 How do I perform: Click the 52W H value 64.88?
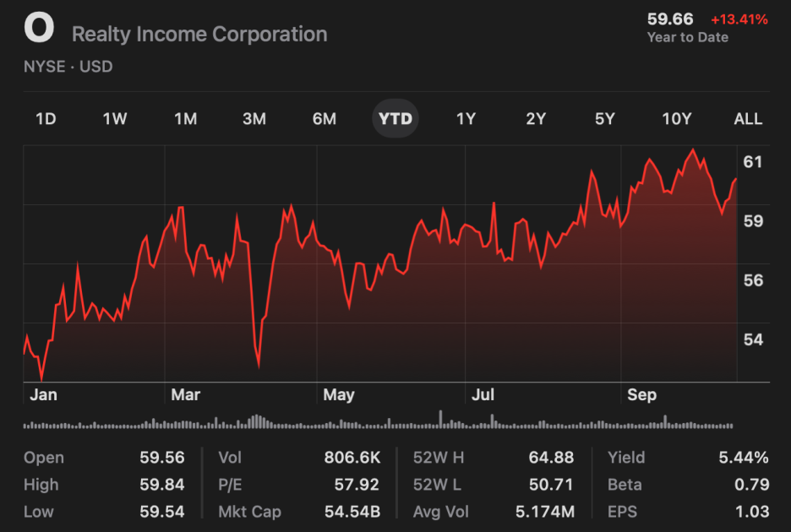point(551,458)
